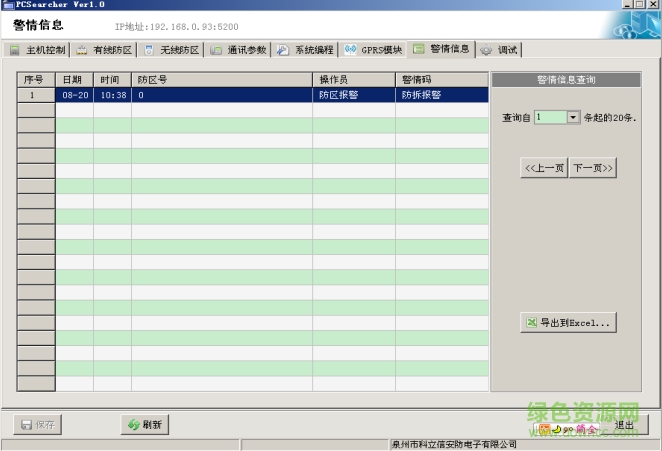Screen dimensions: 662x451
Task: Click the 无线防区 tab icon
Action: (149, 50)
